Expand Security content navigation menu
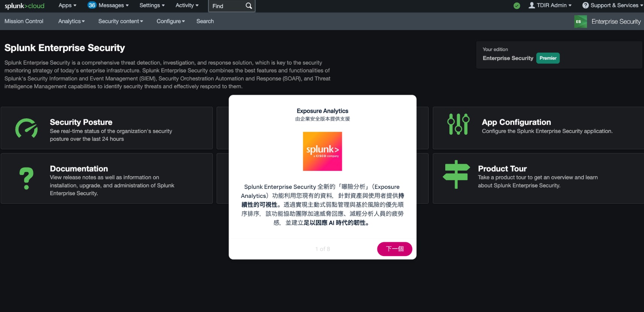This screenshot has height=312, width=644. tap(121, 21)
